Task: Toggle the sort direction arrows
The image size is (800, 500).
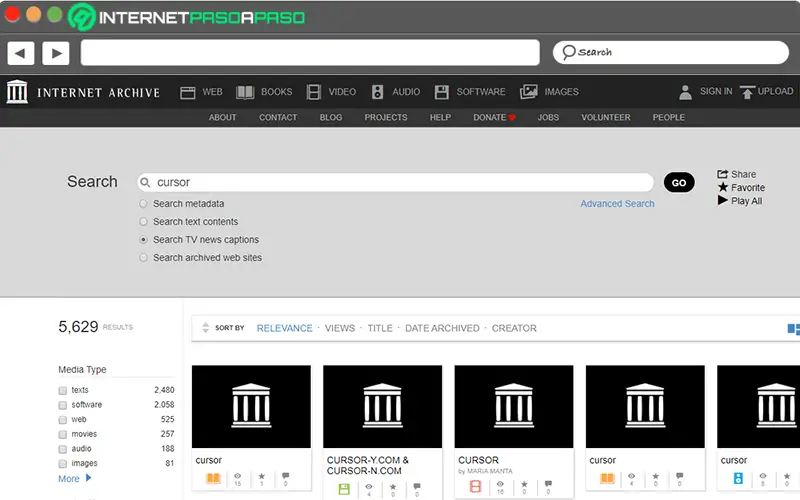Action: (x=206, y=328)
